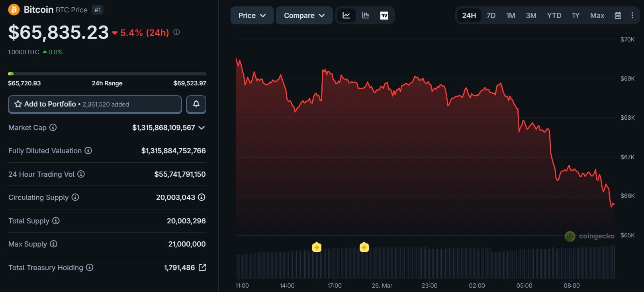Switch chart to Max range
This screenshot has width=644, height=292.
[x=597, y=16]
